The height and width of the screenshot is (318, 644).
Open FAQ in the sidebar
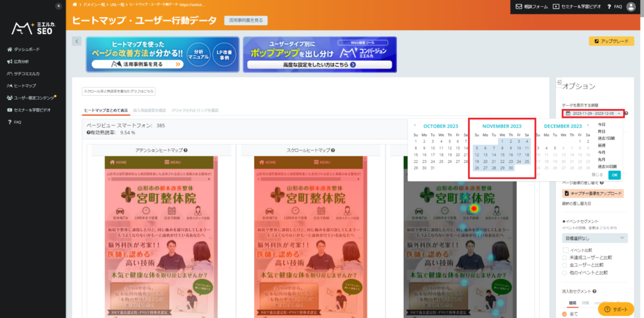click(x=14, y=122)
